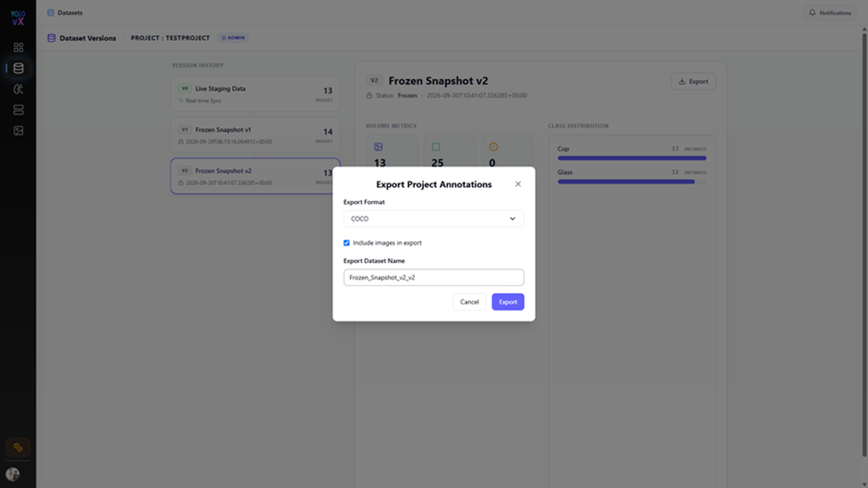The image size is (868, 488).
Task: Toggle Include images in export checkbox
Action: (346, 242)
